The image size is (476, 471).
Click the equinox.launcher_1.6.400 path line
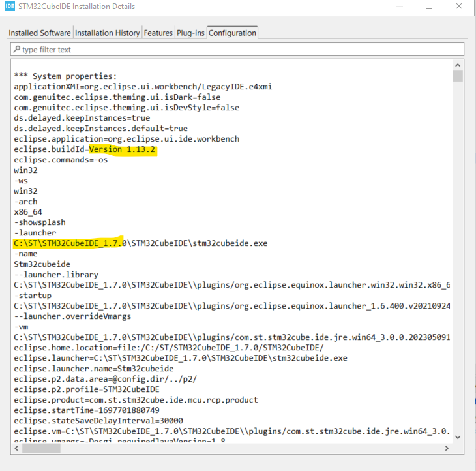tap(232, 306)
